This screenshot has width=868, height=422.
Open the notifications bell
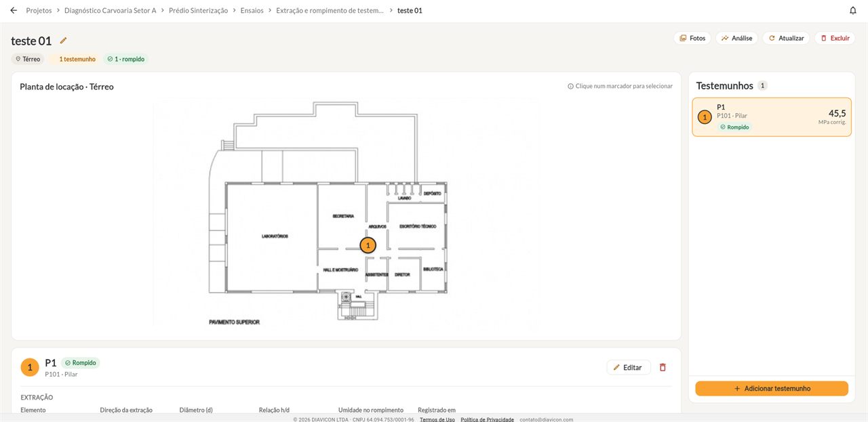coord(853,10)
